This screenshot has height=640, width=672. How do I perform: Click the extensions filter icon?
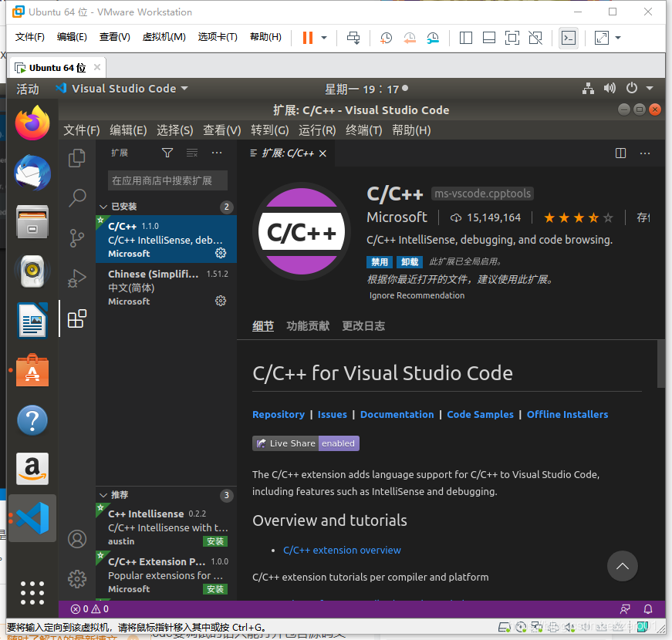tap(167, 153)
